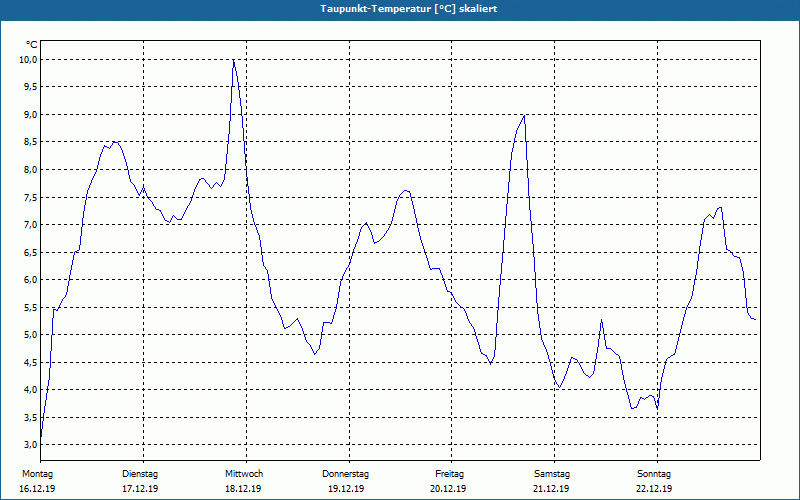
Task: Click the Donnerstag day label
Action: pyautogui.click(x=345, y=474)
